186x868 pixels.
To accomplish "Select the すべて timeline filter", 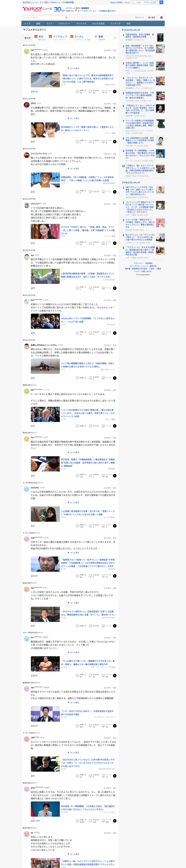I will point(27,38).
